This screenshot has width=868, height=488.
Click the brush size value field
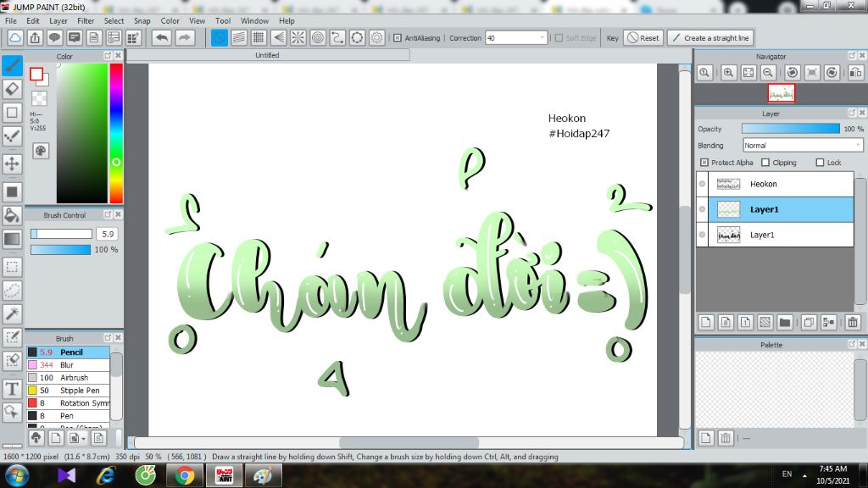click(108, 234)
